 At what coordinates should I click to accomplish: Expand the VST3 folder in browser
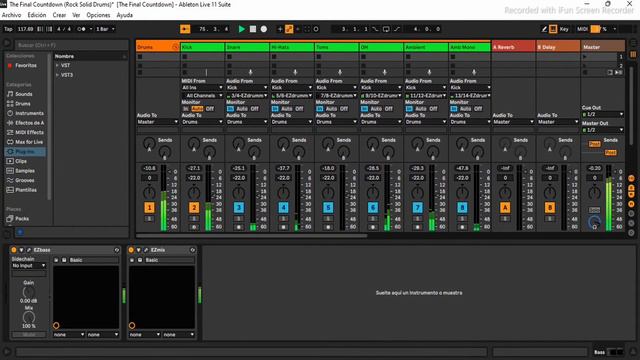57,75
